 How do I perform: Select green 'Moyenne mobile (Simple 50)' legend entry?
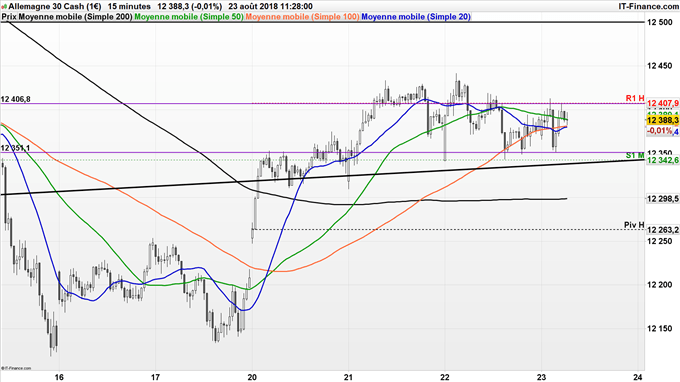pos(189,17)
